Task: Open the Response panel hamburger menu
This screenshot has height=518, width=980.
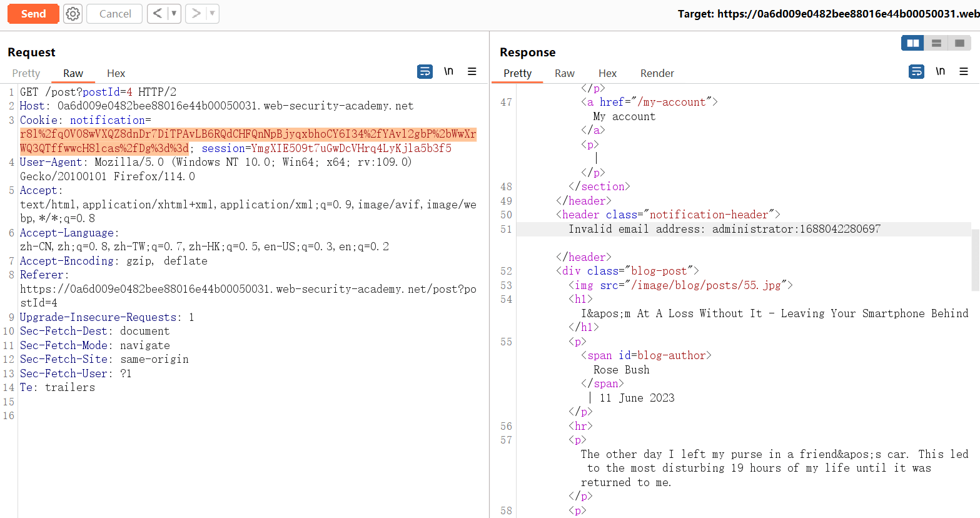Action: click(964, 72)
